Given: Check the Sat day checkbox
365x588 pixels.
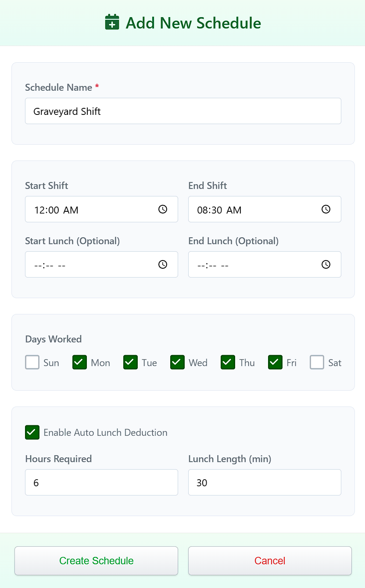Looking at the screenshot, I should pos(317,362).
